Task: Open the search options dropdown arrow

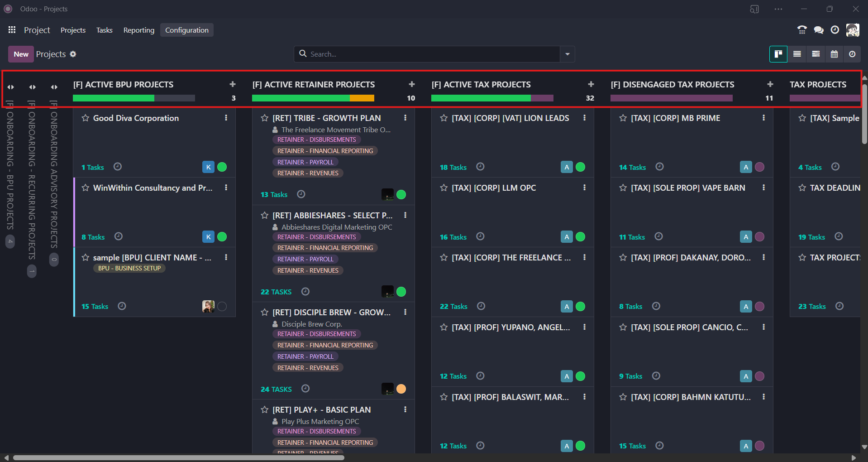Action: tap(567, 54)
